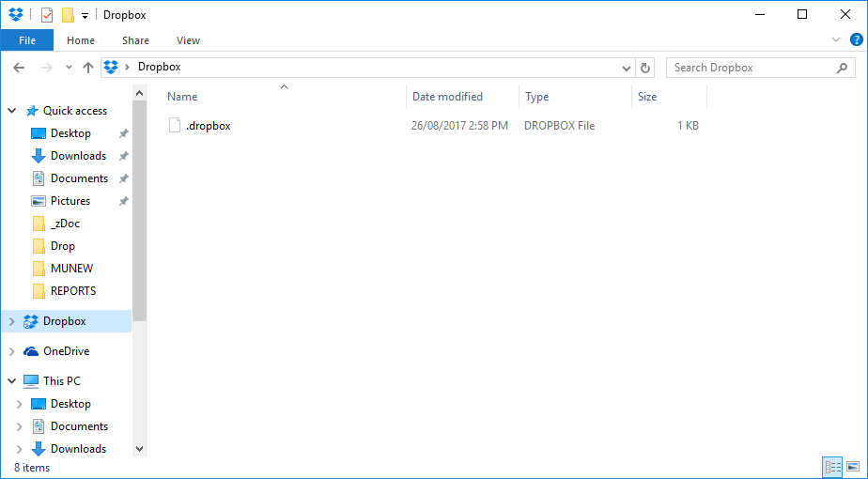Click navigation pane scroll down arrow

[139, 449]
